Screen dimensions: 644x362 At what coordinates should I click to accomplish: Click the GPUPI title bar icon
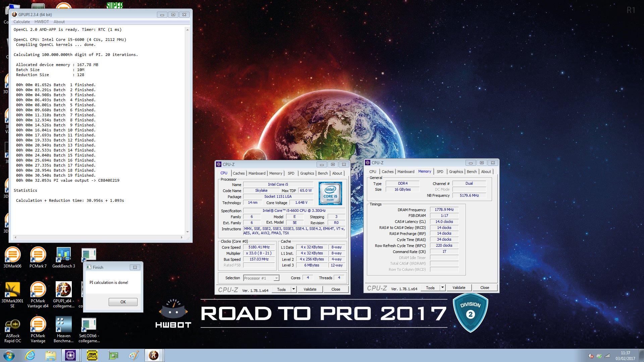coord(14,14)
